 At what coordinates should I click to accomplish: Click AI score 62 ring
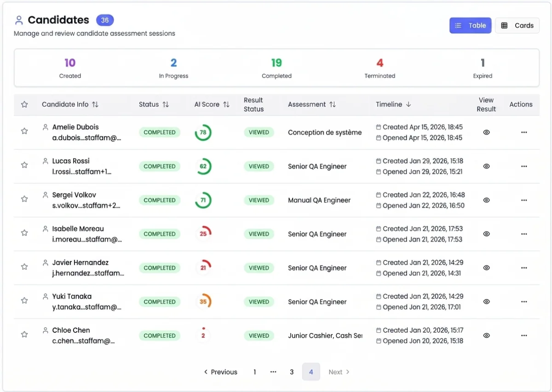click(x=203, y=166)
